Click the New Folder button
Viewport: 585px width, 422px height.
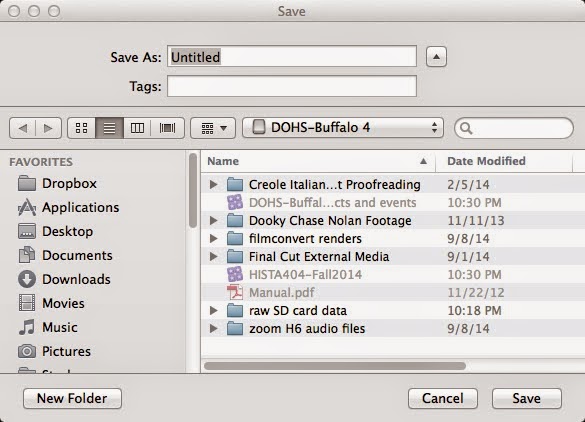tap(72, 398)
